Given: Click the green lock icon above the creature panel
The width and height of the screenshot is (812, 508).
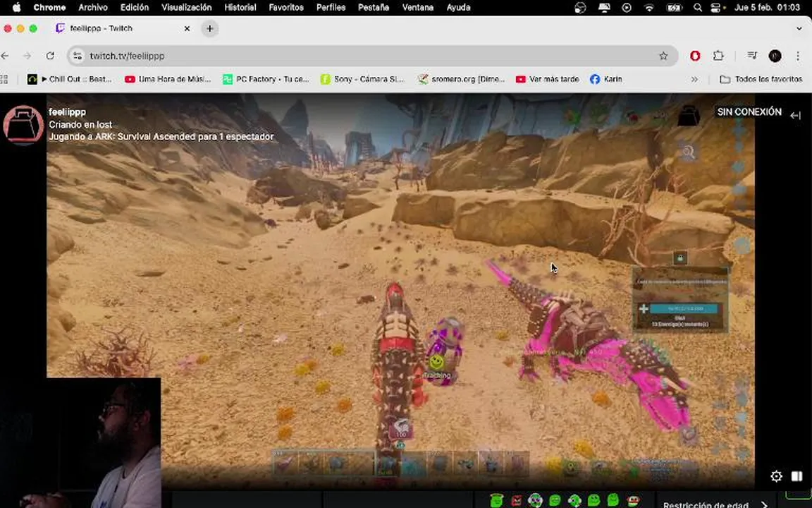Looking at the screenshot, I should 680,258.
